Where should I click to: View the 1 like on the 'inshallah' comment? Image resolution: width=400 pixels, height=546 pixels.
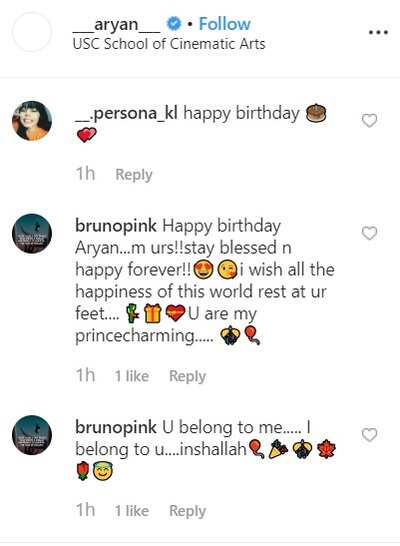132,511
